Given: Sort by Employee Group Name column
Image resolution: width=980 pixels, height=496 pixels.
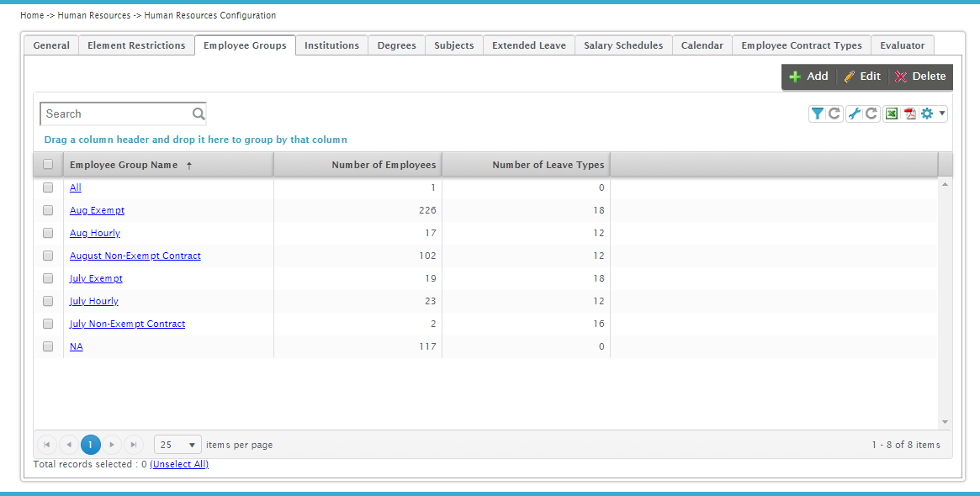Looking at the screenshot, I should point(168,165).
